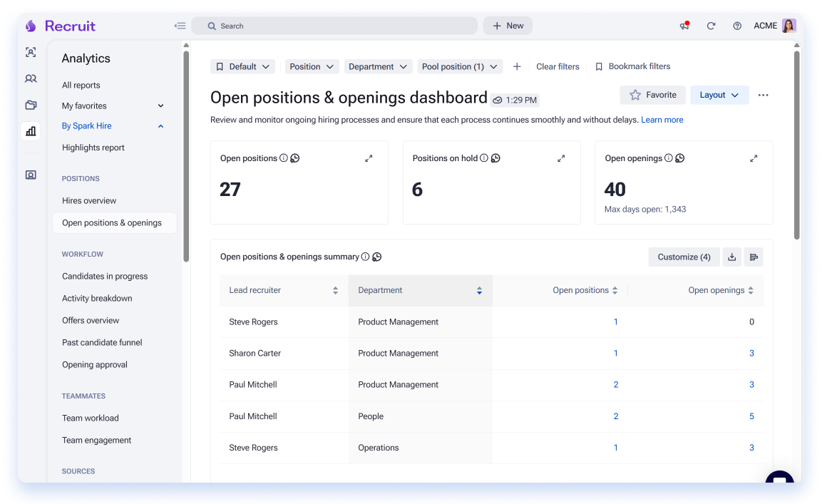Click the info icon next to Positions on hold
Screen dimensions: 822x504
[x=484, y=158]
